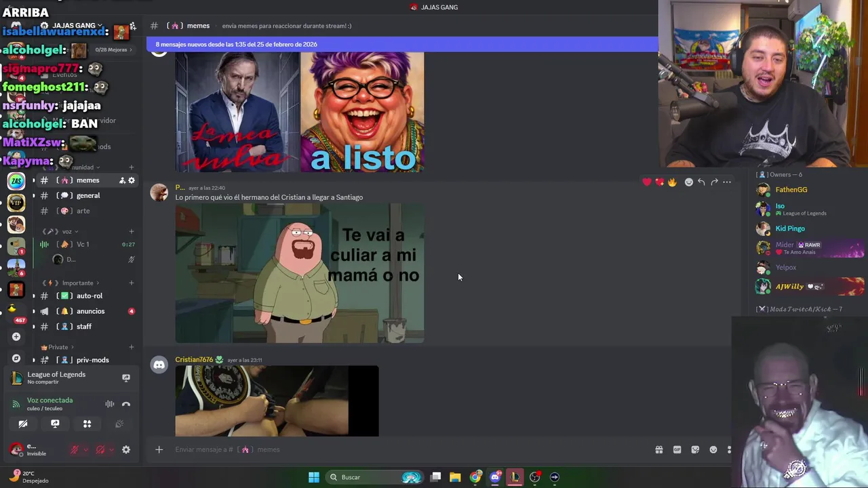Open the JAJAS GANG server dropdown
Image resolution: width=868 pixels, height=488 pixels.
[77, 26]
